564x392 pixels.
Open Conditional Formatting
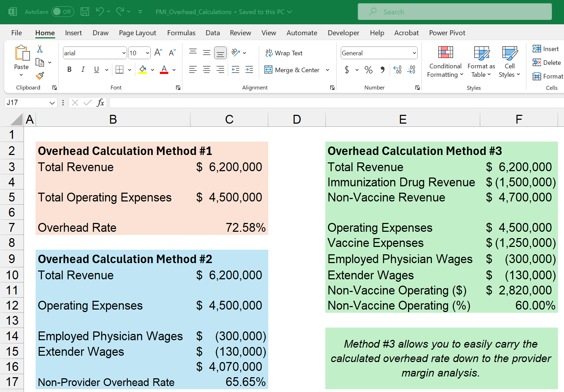tap(445, 62)
